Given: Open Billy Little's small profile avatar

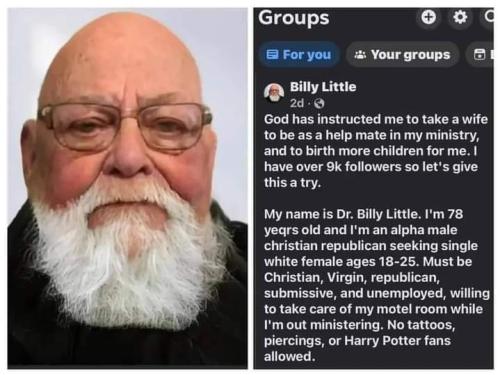Looking at the screenshot, I should coord(274,92).
